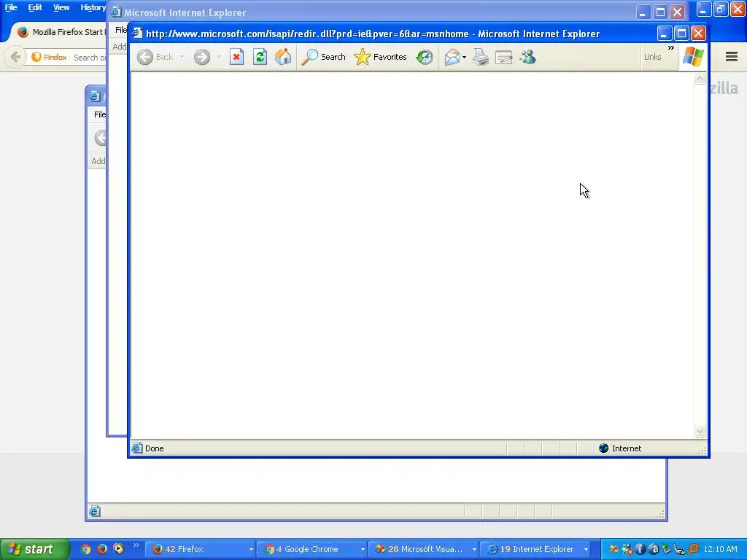Click the Stop loading icon in Internet Explorer

coord(236,57)
